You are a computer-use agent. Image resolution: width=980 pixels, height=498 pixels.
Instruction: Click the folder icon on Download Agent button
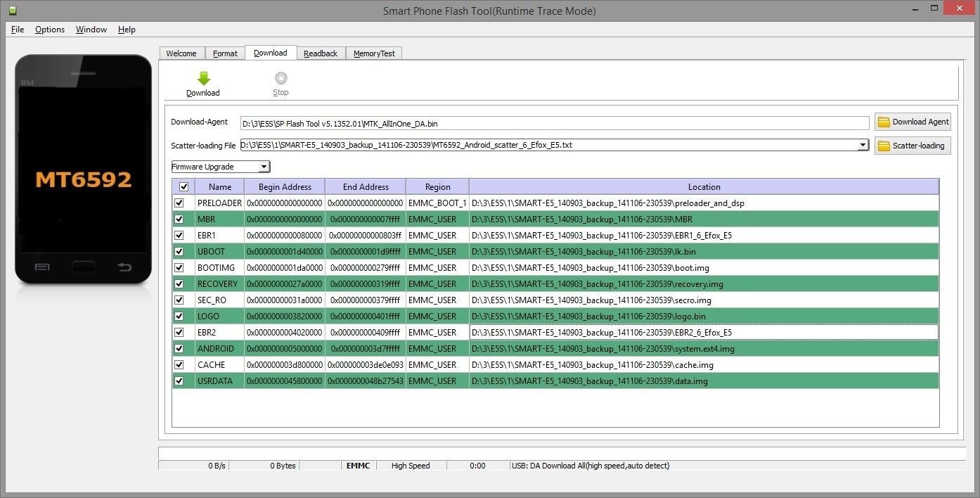pyautogui.click(x=884, y=122)
